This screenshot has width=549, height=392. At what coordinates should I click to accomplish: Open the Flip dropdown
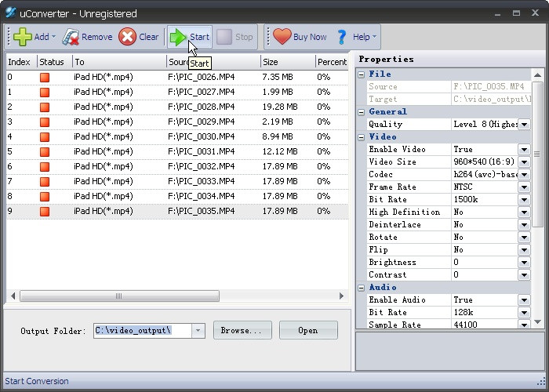point(524,250)
